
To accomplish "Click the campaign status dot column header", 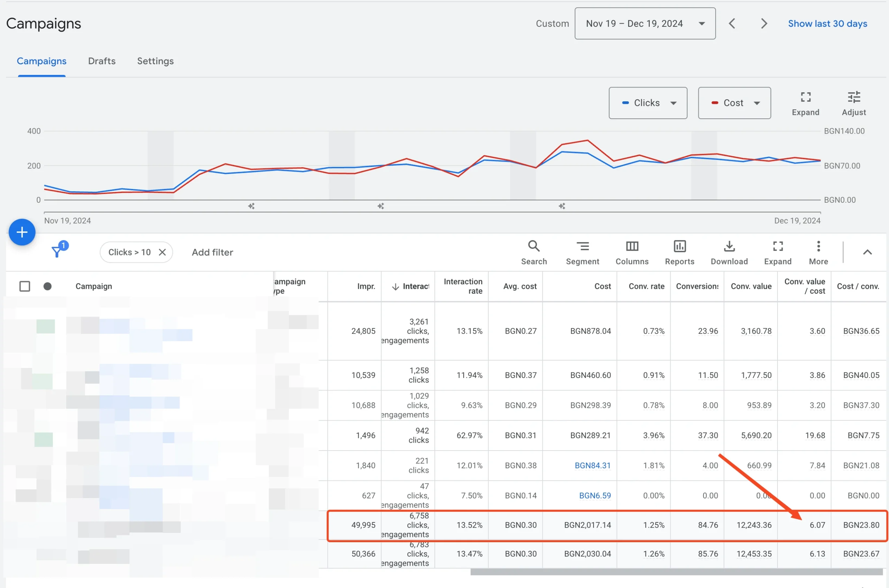I will [47, 286].
